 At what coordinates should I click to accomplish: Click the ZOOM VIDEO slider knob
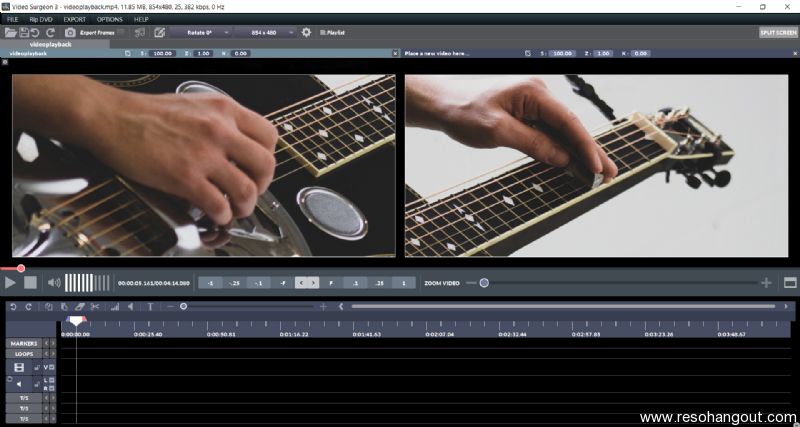(484, 283)
